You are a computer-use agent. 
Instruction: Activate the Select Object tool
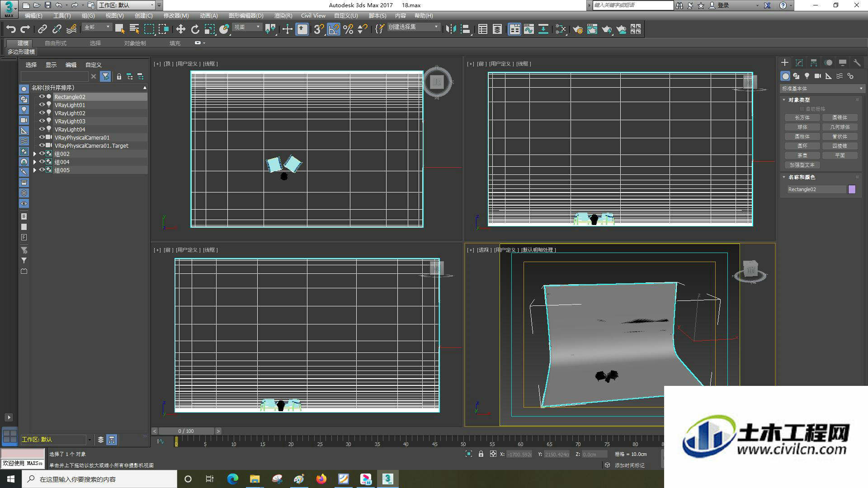click(120, 29)
